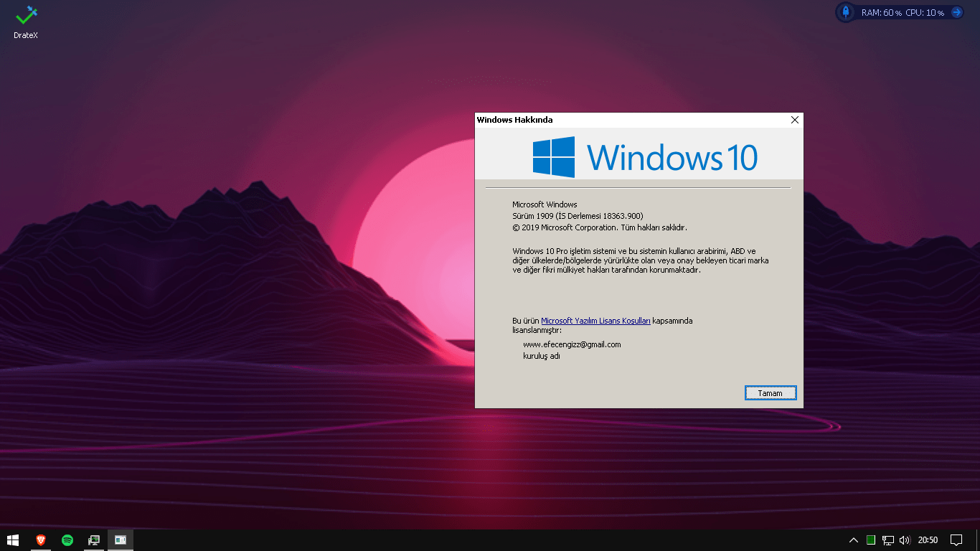Click the 'kuruluş adı' organization text

542,356
